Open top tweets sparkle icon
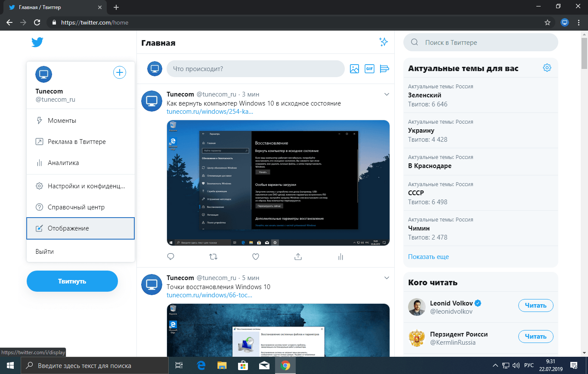The image size is (588, 374). pyautogui.click(x=383, y=42)
